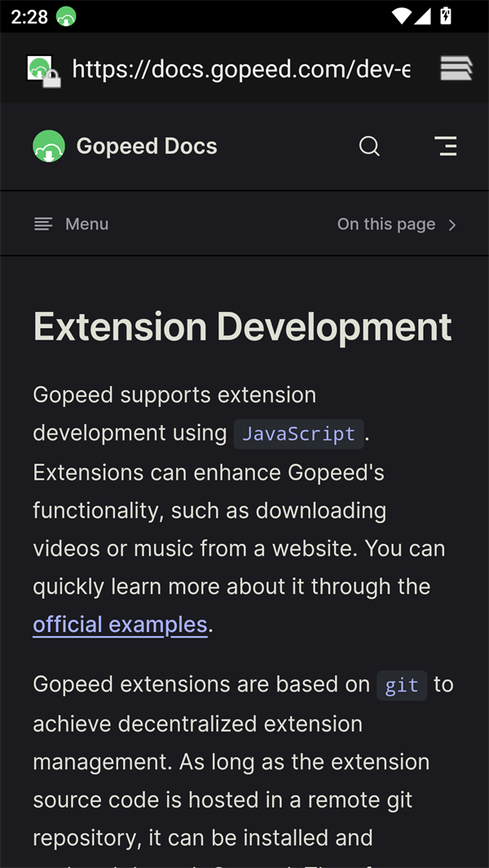Click the git inline code tag
Image resolution: width=489 pixels, height=868 pixels.
click(401, 686)
